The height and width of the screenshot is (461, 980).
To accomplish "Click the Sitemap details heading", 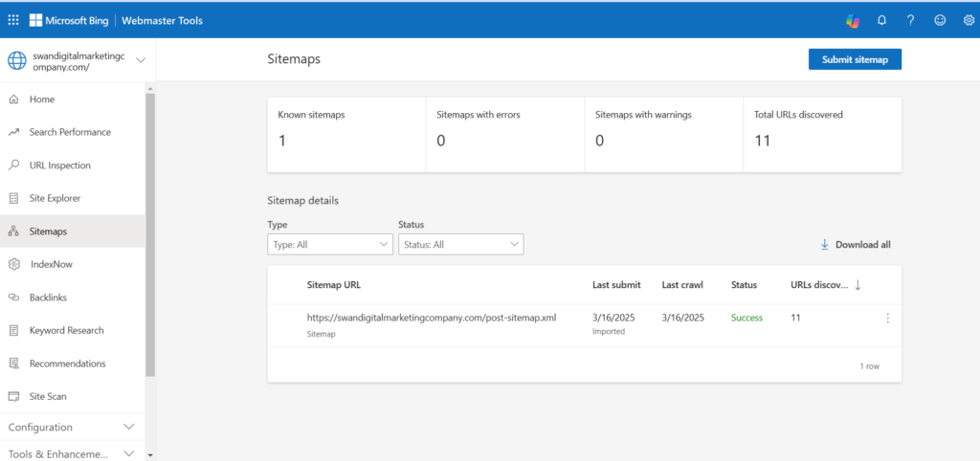I will coord(303,201).
